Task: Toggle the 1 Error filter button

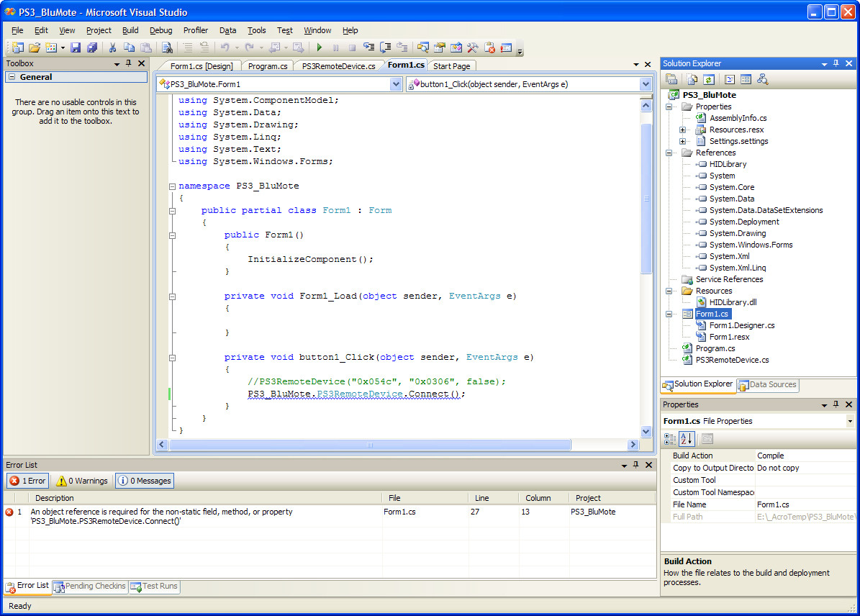Action: 27,481
